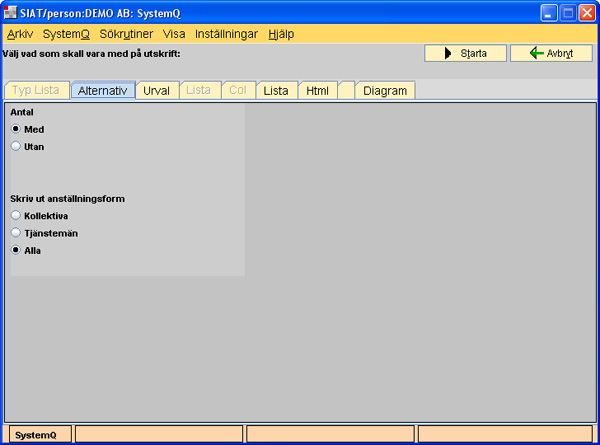This screenshot has width=600, height=445.
Task: Go to the enabled Lista tab
Action: [x=276, y=91]
